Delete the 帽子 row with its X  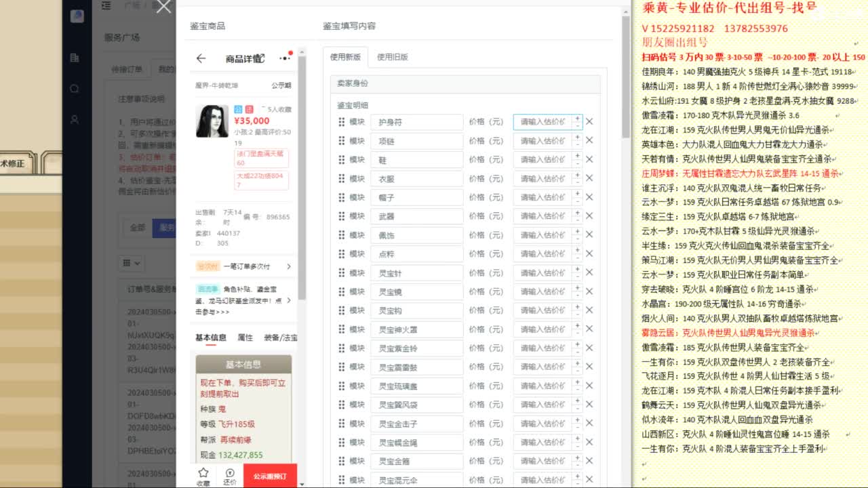coord(589,197)
